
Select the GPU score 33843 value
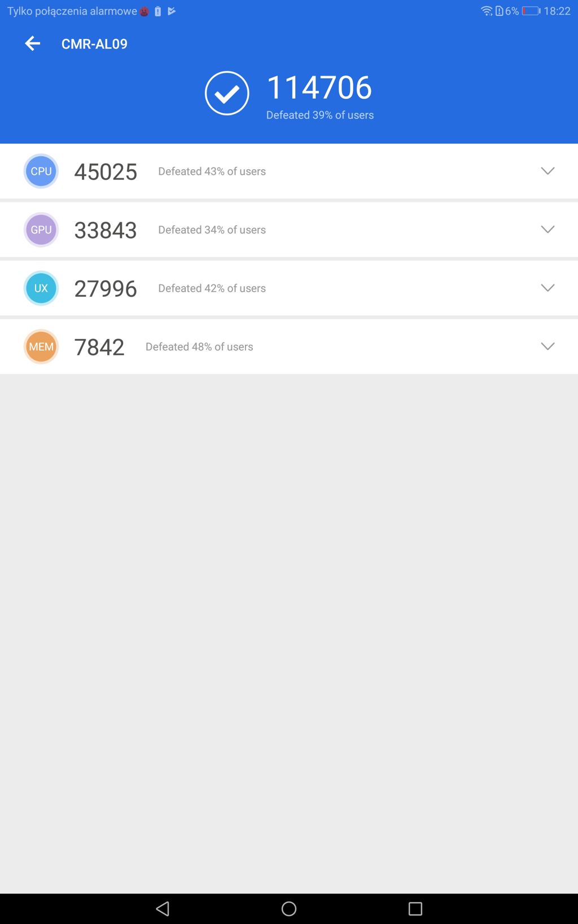point(106,230)
